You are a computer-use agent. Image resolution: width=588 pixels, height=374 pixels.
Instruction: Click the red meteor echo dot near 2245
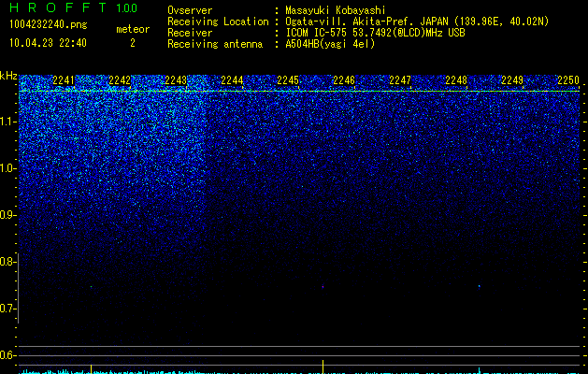point(323,287)
